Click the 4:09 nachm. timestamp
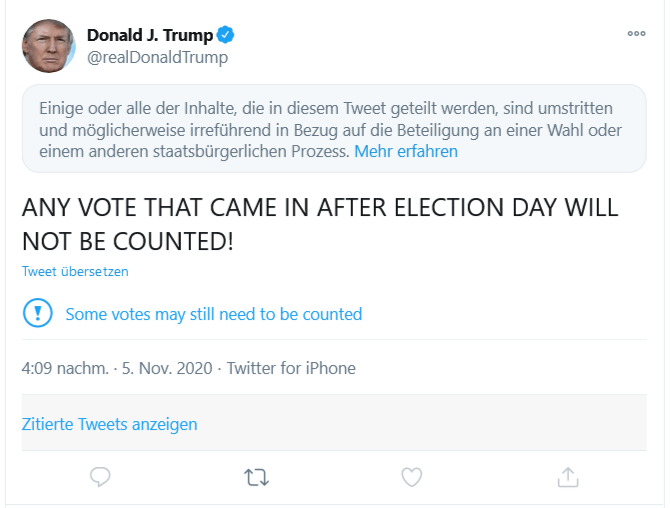The image size is (670, 508). tap(65, 368)
